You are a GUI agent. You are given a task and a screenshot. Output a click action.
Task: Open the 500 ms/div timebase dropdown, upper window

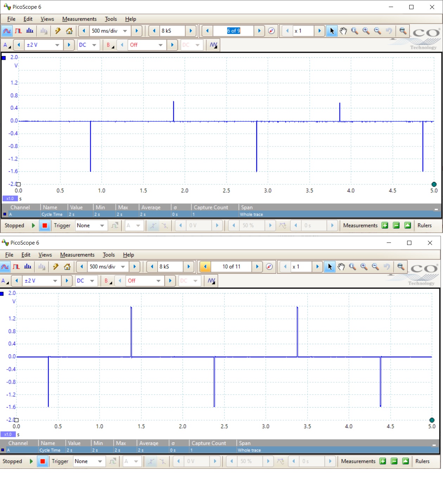125,31
